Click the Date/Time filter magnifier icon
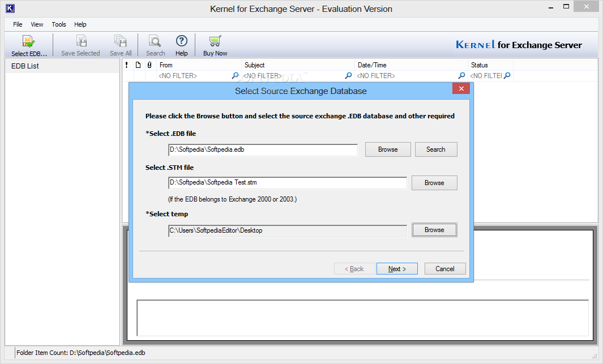 462,76
